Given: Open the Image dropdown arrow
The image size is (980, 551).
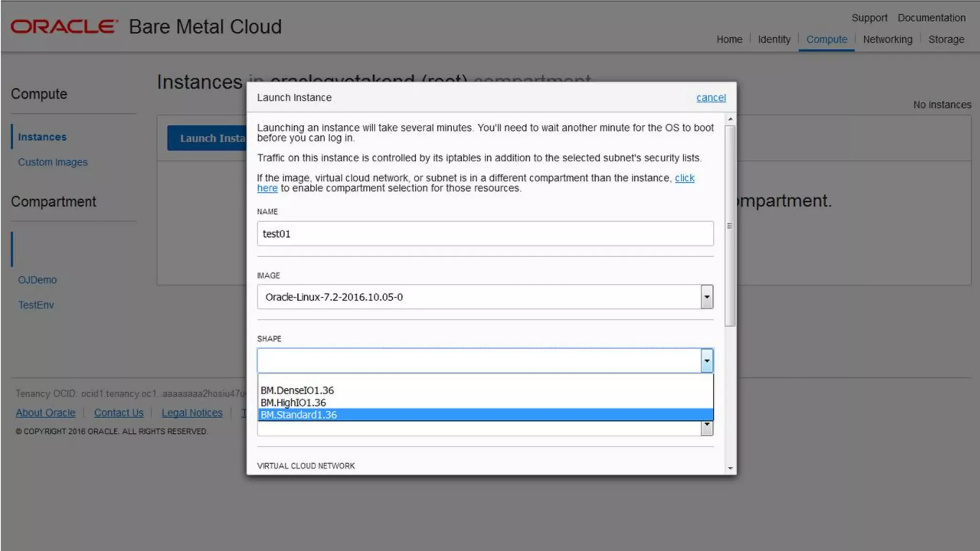Looking at the screenshot, I should click(x=706, y=297).
